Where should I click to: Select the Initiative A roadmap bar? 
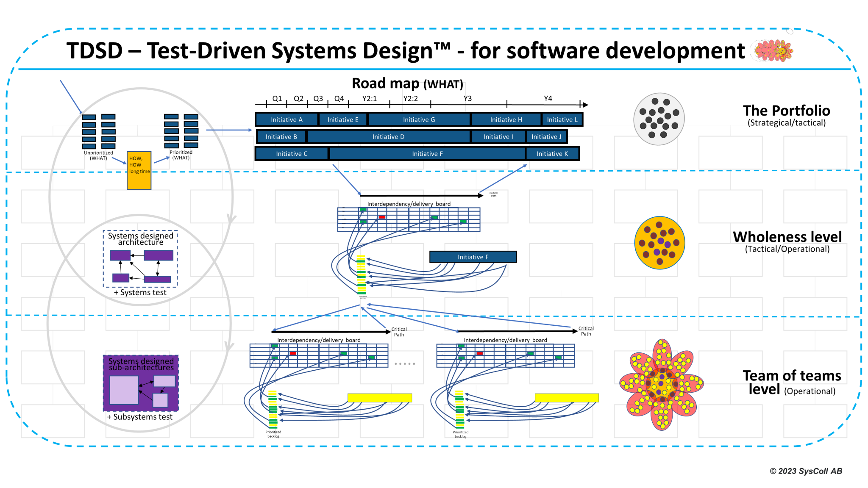pyautogui.click(x=287, y=120)
